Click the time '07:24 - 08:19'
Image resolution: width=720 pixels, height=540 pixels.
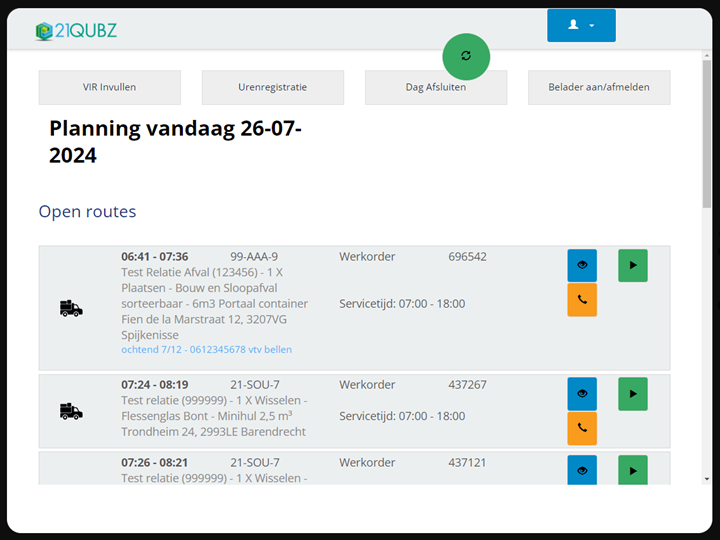[x=155, y=385]
